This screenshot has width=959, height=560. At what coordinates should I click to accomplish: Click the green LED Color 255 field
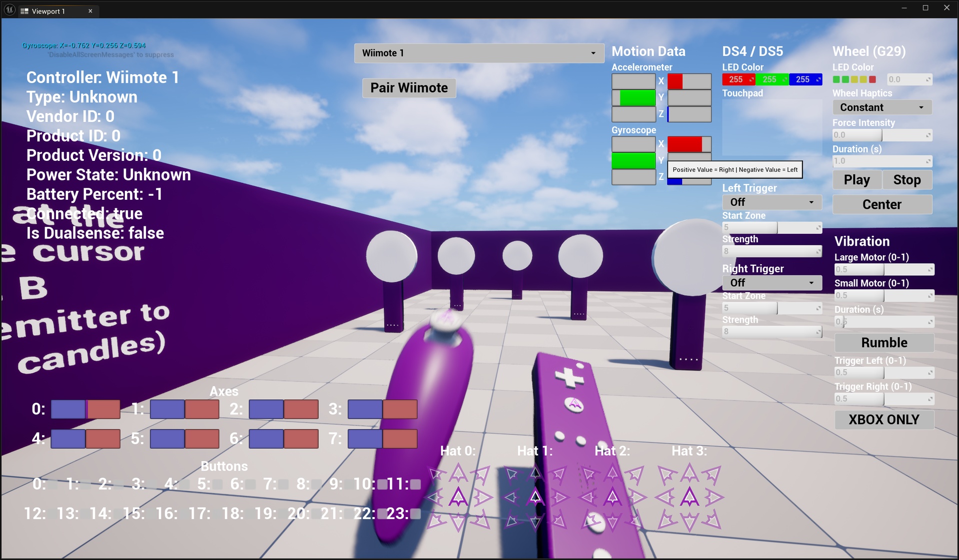(772, 79)
